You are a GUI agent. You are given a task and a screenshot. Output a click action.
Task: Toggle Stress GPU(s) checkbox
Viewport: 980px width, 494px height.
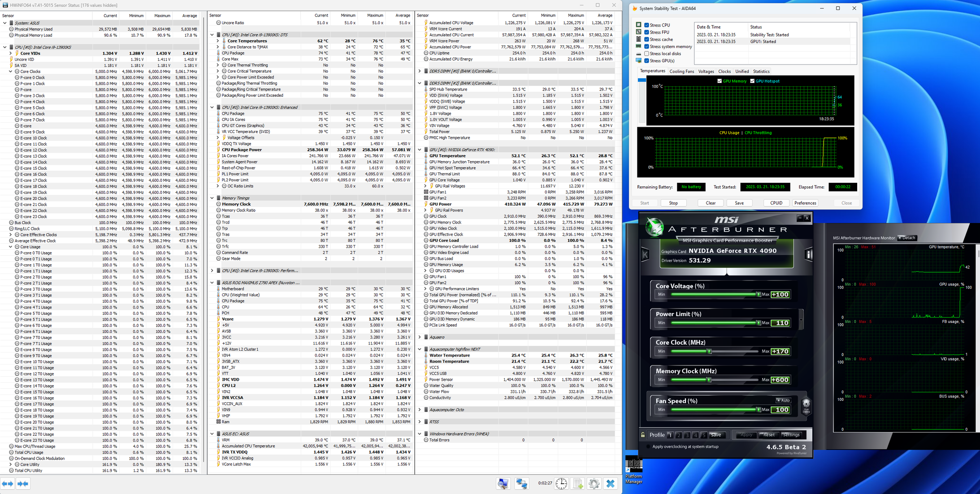[646, 60]
